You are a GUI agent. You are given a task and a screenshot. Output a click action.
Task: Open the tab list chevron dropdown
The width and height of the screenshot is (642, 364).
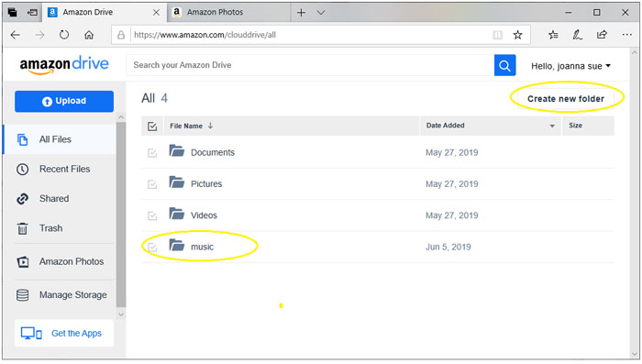(321, 13)
